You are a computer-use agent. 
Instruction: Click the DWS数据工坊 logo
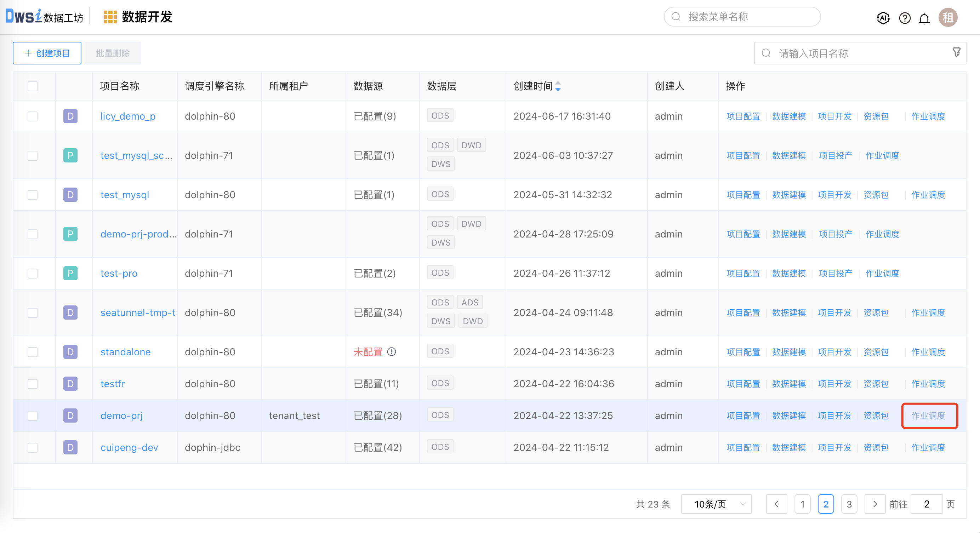(x=44, y=17)
